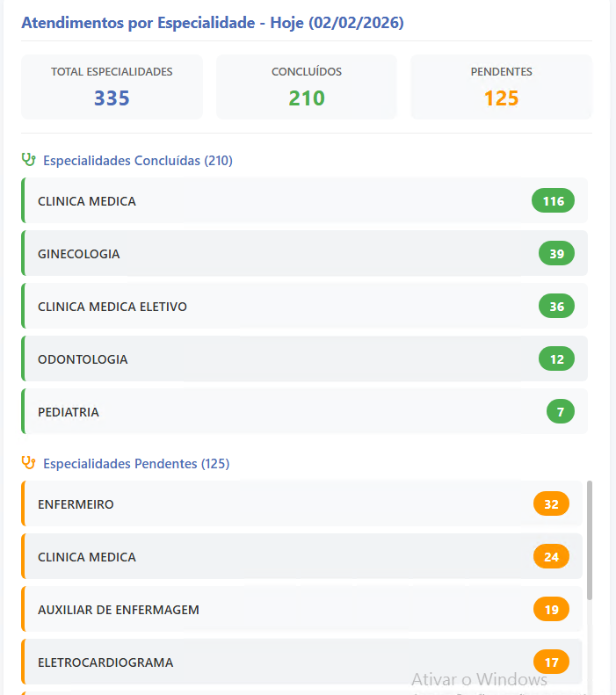Open the Pediatria specialty row
The image size is (616, 695).
pos(264,412)
